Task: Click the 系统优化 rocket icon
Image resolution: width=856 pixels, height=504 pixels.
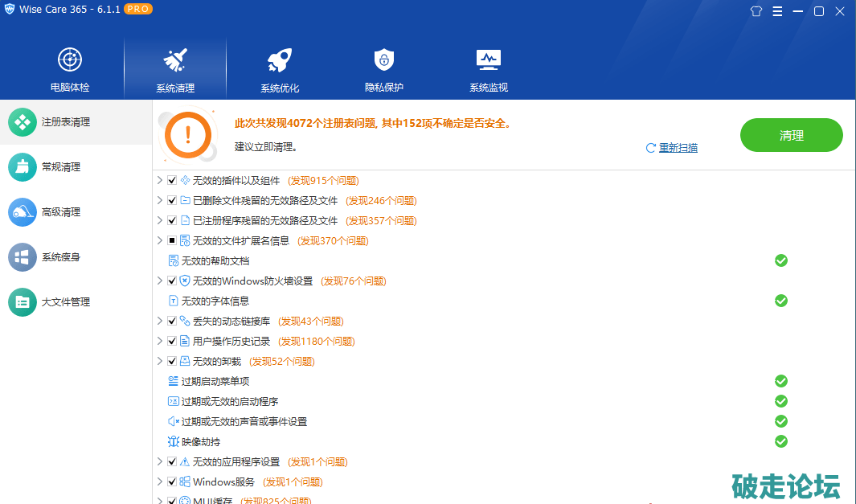Action: click(279, 59)
